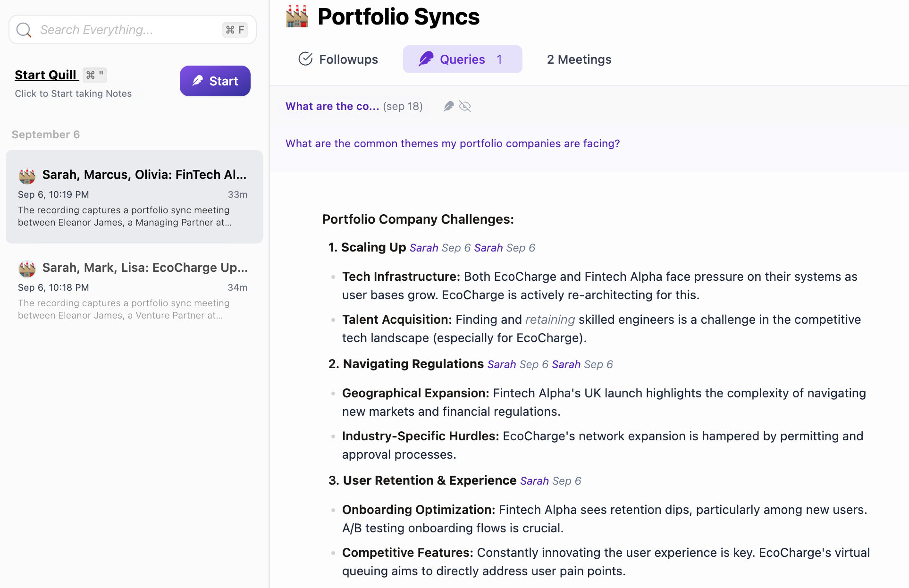This screenshot has height=588, width=909.
Task: Click factory icon on FinTech Alpha meeting
Action: 27,176
